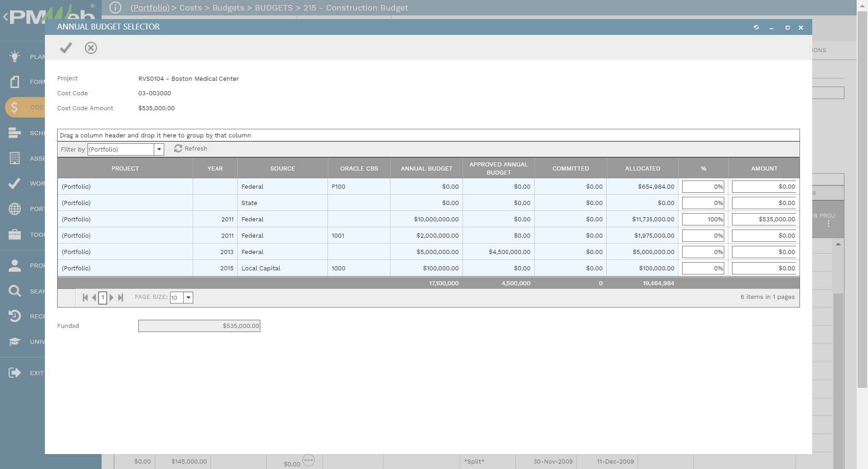Open Costs dollar icon in sidebar

click(15, 107)
